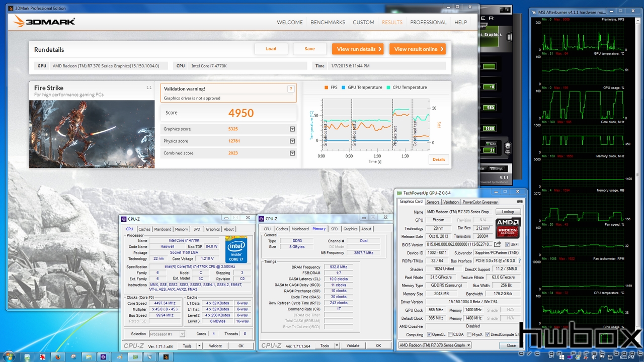Open validation warning help question mark
The width and height of the screenshot is (644, 362).
[x=290, y=88]
